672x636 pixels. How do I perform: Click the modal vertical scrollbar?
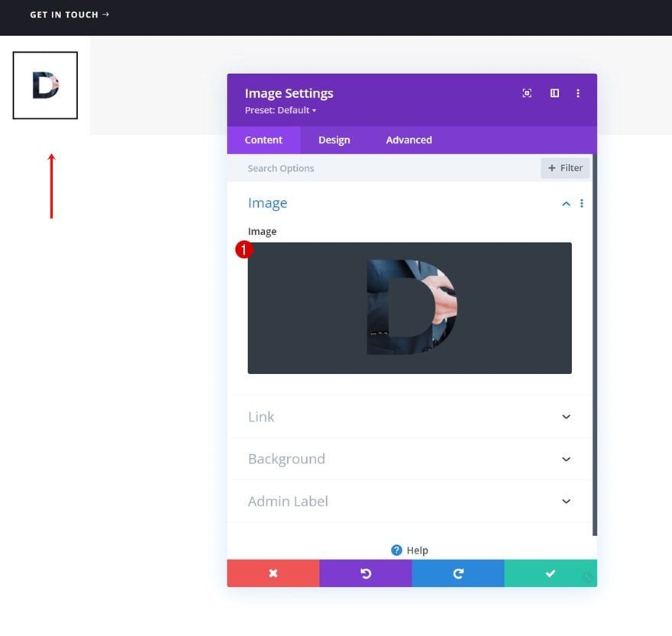(x=594, y=344)
